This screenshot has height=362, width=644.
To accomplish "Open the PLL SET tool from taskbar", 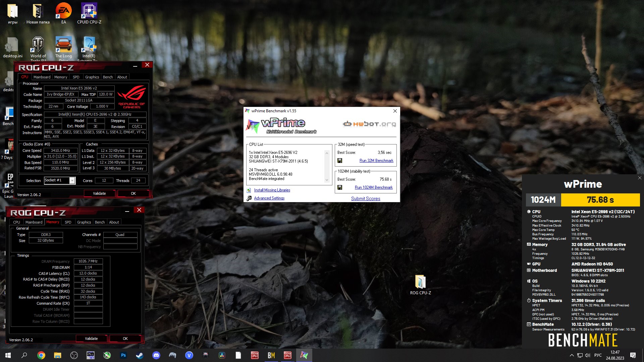I will point(91,355).
